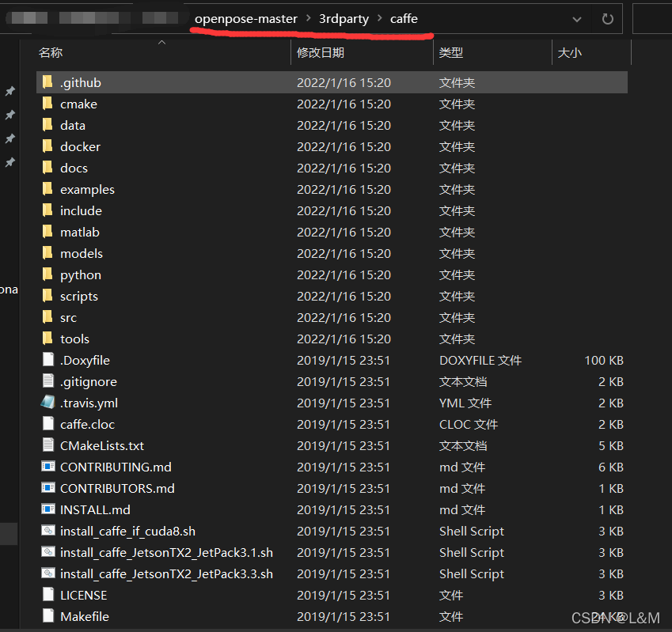Click the .Doxyfile file icon
Image resolution: width=672 pixels, height=632 pixels.
click(48, 359)
